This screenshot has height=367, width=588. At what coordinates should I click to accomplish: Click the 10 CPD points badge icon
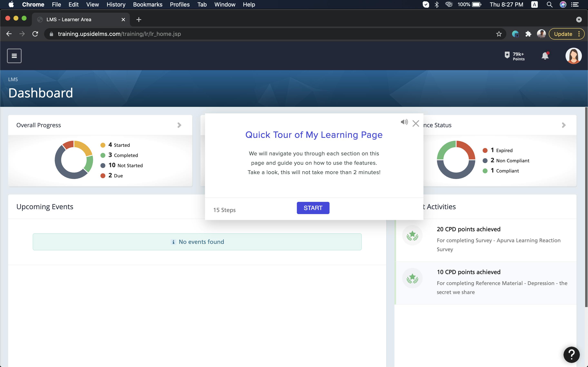coord(412,278)
